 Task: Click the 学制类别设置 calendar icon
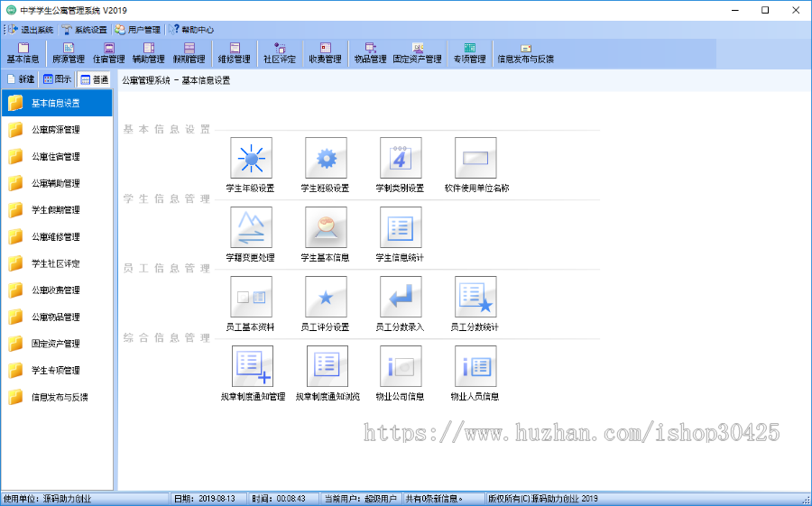point(401,159)
